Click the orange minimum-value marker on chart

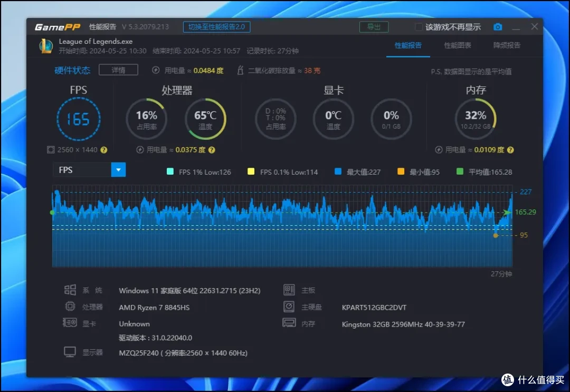point(496,235)
